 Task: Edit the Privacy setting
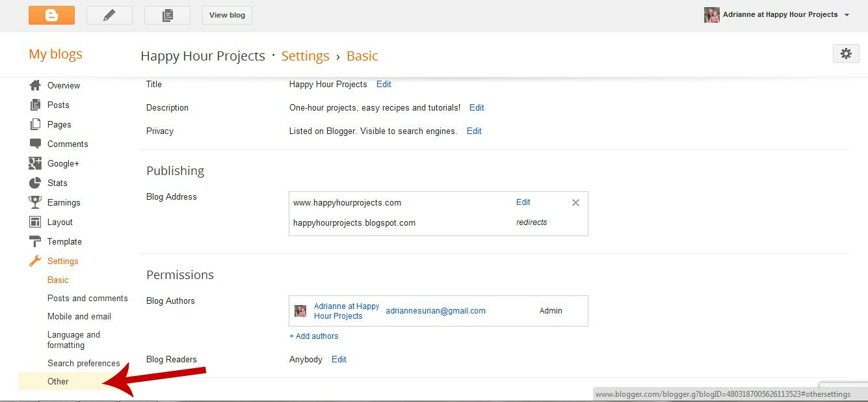coord(474,131)
